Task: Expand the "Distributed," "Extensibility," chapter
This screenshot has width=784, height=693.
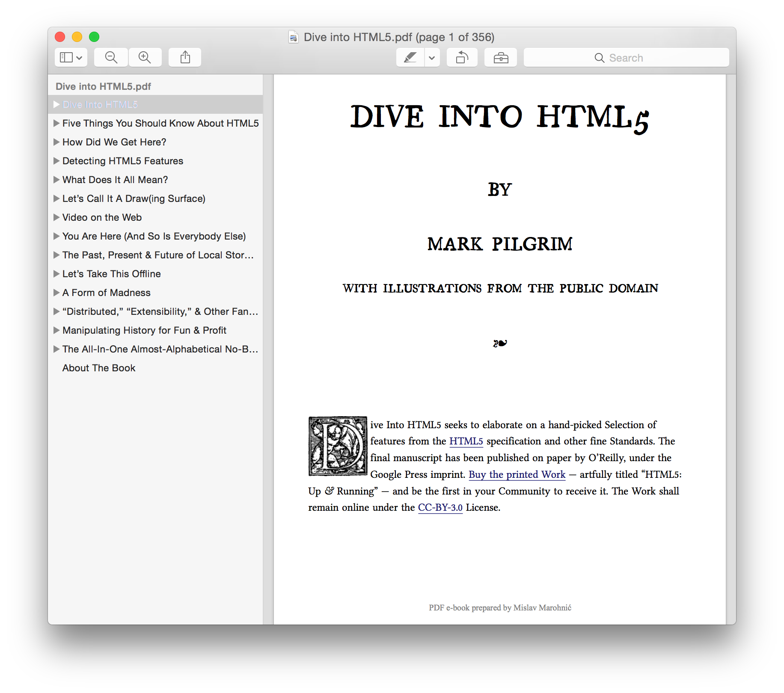Action: (x=56, y=311)
